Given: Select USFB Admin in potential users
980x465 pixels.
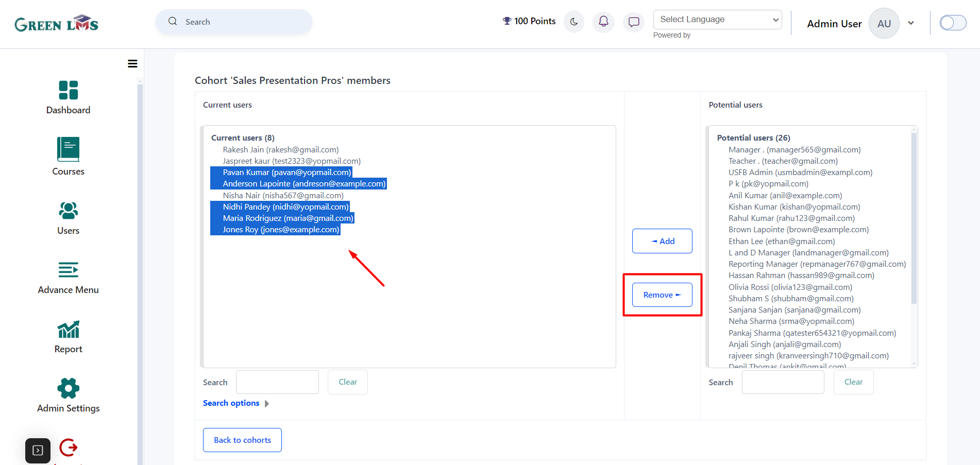Looking at the screenshot, I should coord(801,173).
